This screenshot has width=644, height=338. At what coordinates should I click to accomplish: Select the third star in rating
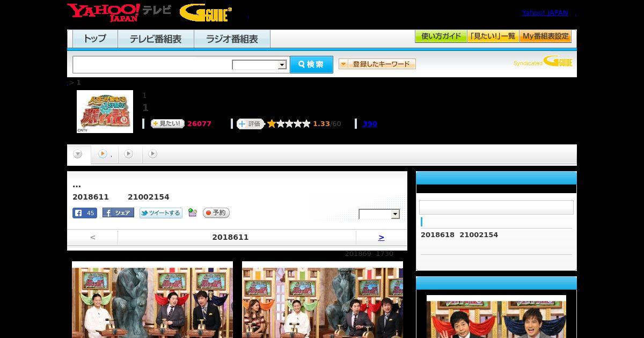pos(289,123)
